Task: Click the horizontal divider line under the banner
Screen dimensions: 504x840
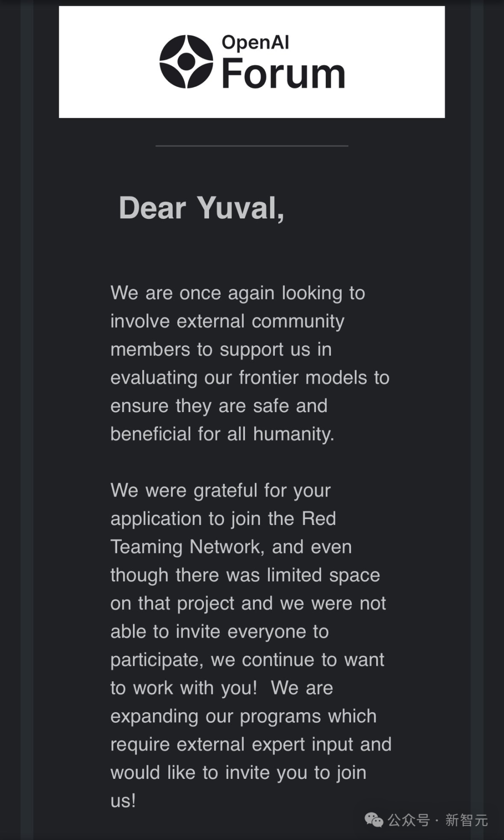Action: pos(252,146)
